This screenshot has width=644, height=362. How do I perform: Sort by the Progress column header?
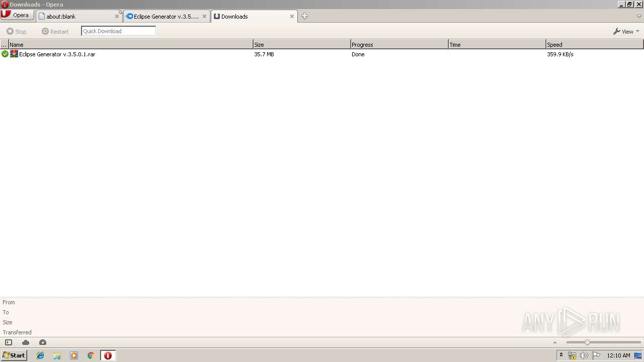(x=399, y=45)
